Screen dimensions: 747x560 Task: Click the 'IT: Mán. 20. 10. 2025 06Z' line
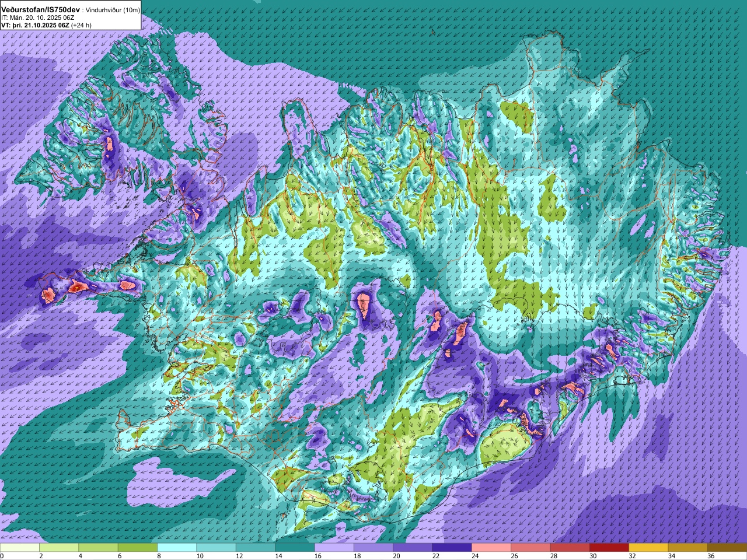(x=38, y=17)
